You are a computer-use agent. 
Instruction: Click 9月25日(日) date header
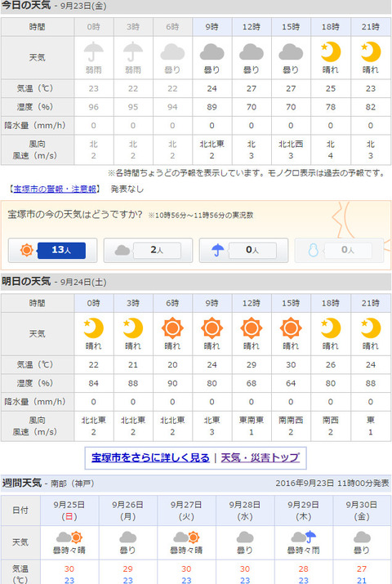click(69, 510)
